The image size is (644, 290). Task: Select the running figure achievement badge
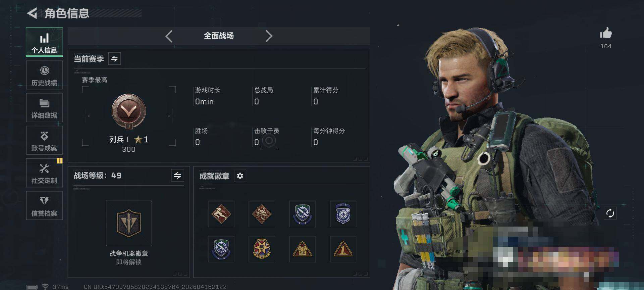pos(221,214)
